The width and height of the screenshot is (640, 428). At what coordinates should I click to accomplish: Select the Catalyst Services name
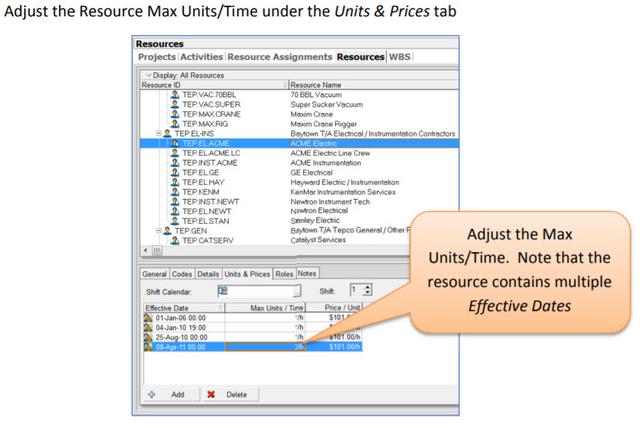[x=318, y=240]
